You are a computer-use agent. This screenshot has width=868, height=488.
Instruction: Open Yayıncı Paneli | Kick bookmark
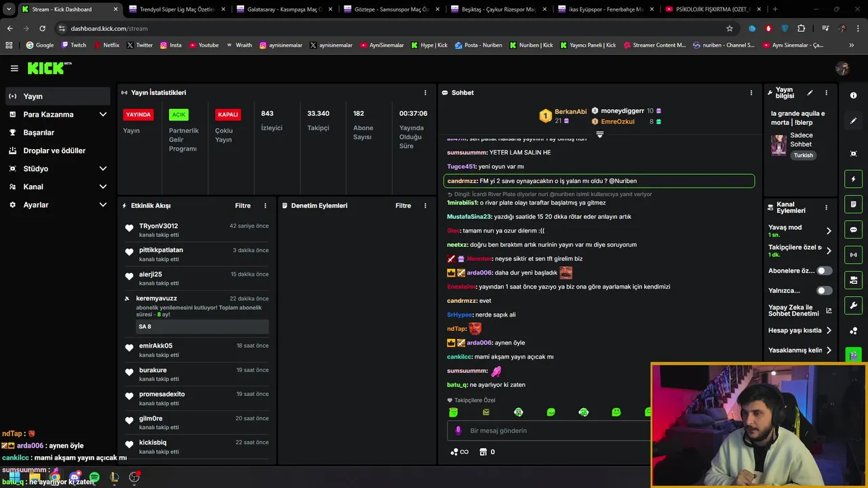(x=588, y=45)
